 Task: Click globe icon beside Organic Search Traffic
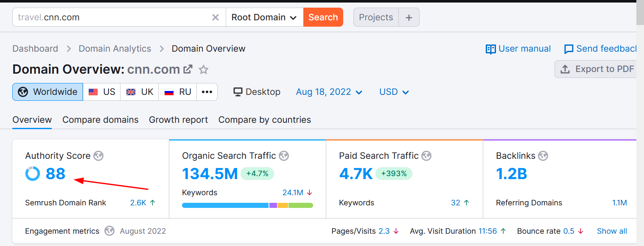[x=284, y=156]
